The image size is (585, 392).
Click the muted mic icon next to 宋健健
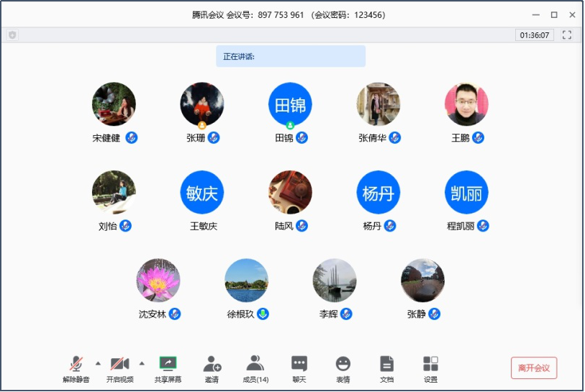tap(132, 137)
